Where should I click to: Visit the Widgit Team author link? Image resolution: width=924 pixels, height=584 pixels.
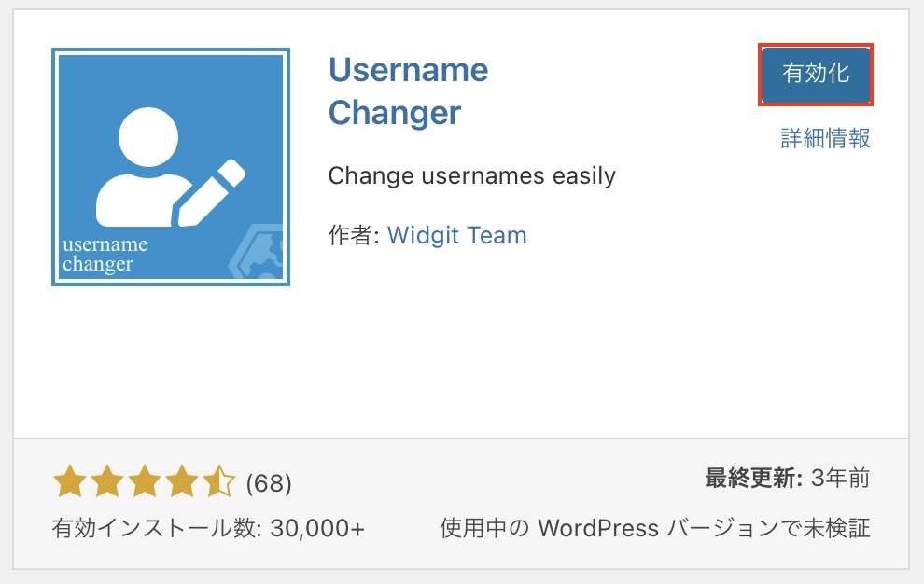pyautogui.click(x=456, y=235)
